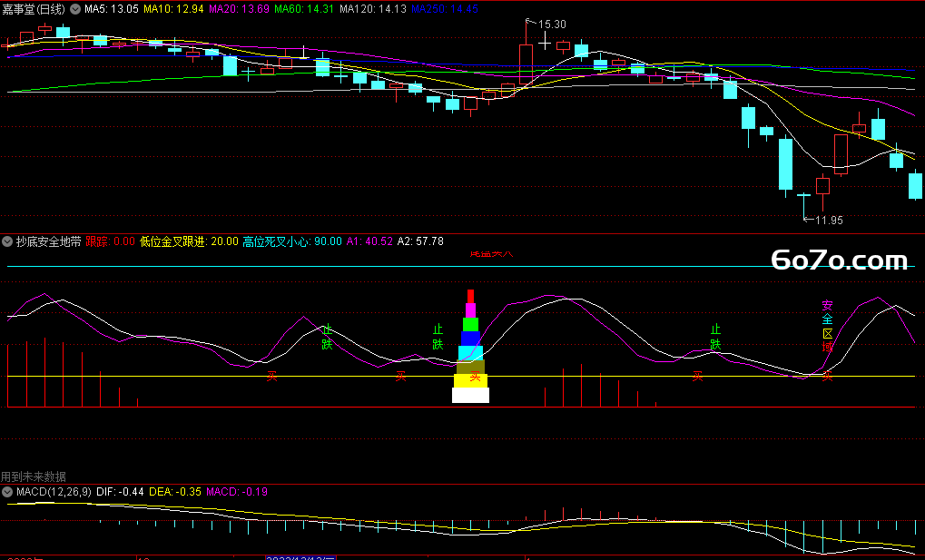Click the green block of the tower
Image resolution: width=925 pixels, height=560 pixels.
point(470,325)
